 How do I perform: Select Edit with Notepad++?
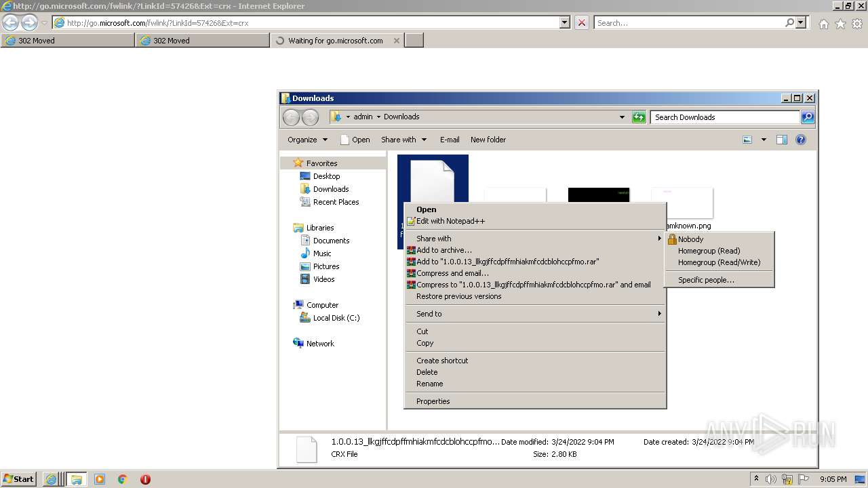pos(535,221)
